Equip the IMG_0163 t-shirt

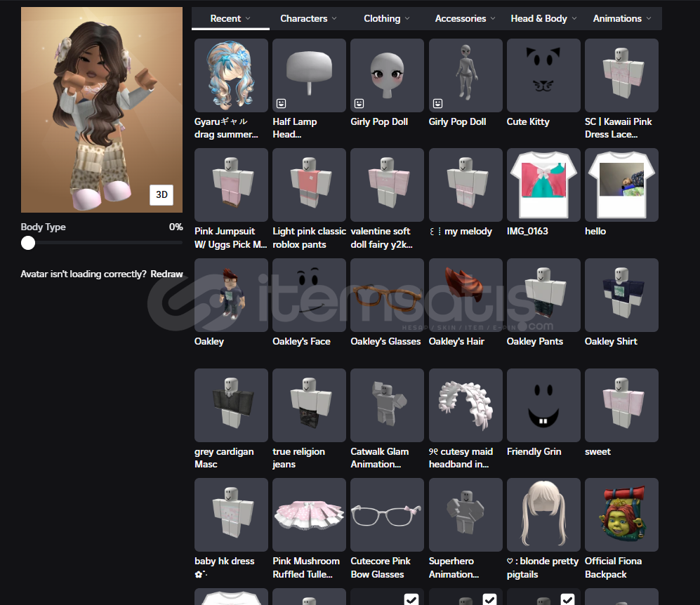click(x=543, y=185)
